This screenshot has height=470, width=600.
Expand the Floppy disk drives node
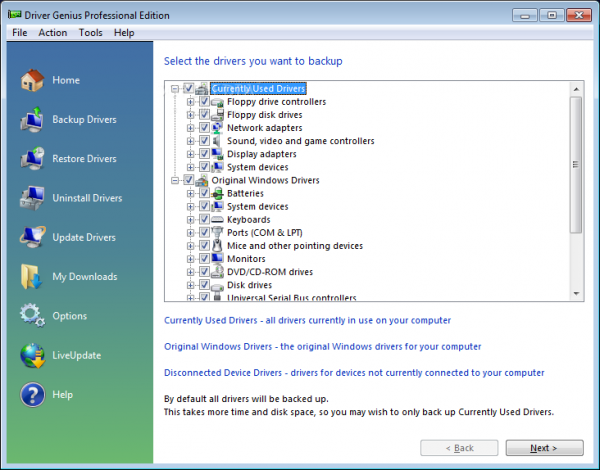click(x=190, y=115)
